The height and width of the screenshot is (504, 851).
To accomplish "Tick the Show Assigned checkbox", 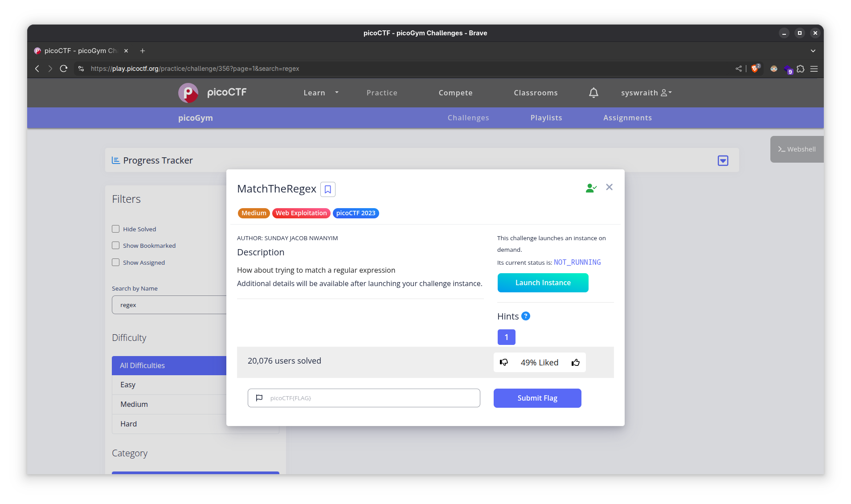I will (116, 262).
